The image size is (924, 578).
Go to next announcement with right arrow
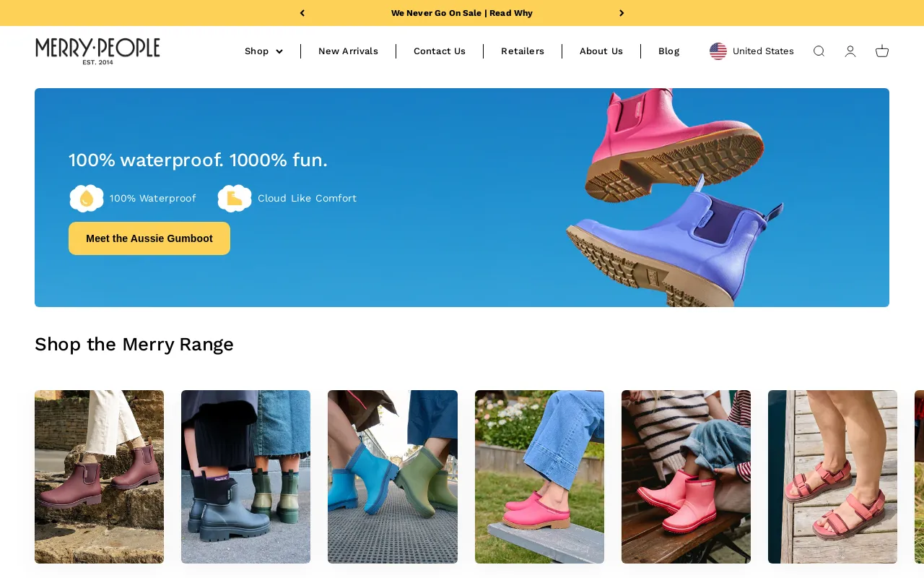pos(622,13)
